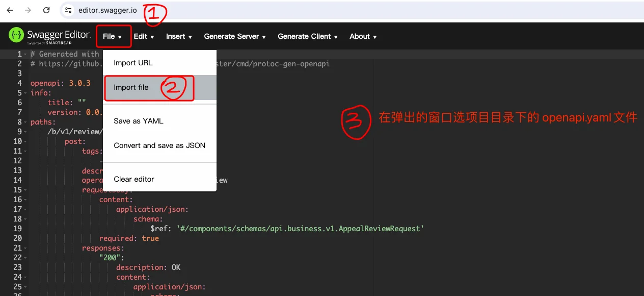Screen dimensions: 644x296
Task: Click Clear editor in the File menu
Action: [133, 179]
